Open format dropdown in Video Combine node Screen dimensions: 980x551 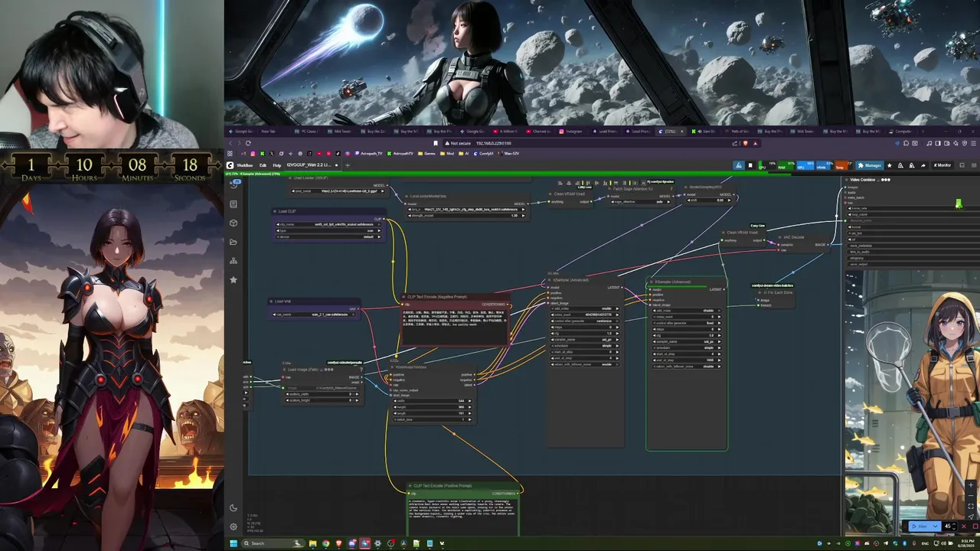pyautogui.click(x=913, y=227)
